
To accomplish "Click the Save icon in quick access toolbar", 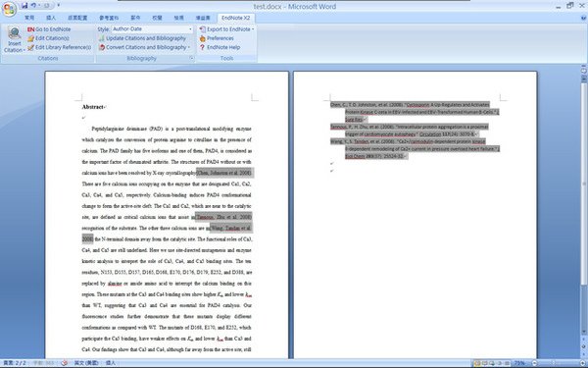I will point(24,6).
